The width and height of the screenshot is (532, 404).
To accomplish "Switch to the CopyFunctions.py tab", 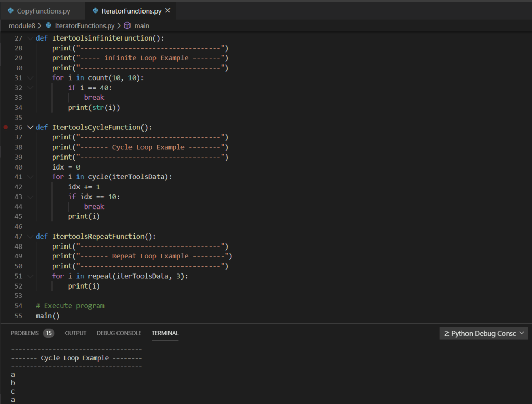I will tap(43, 11).
